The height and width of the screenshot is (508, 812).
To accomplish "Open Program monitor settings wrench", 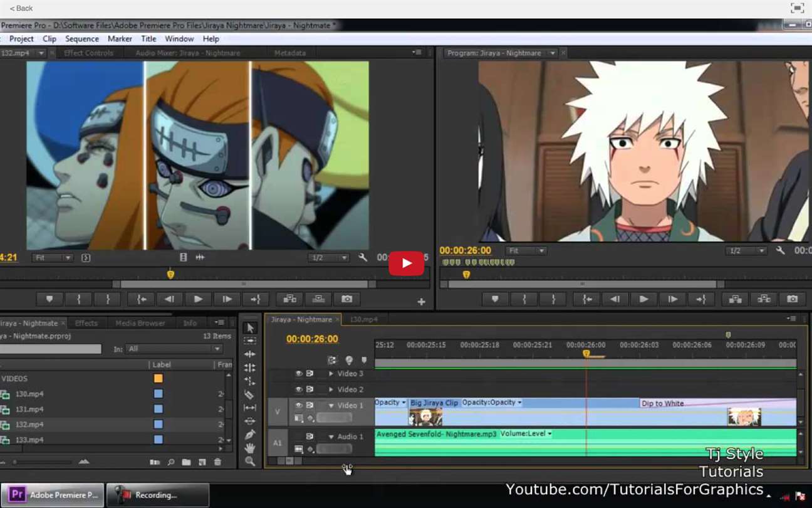I will [x=780, y=251].
